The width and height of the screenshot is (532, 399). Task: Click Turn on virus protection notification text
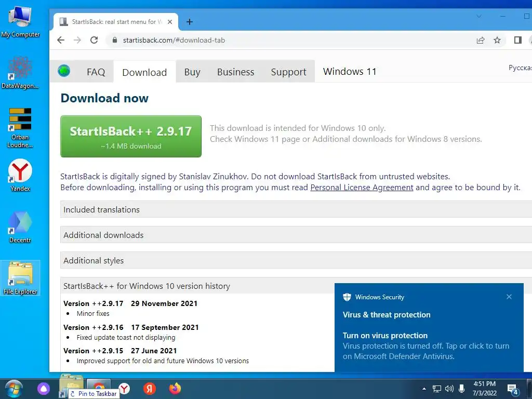click(385, 336)
